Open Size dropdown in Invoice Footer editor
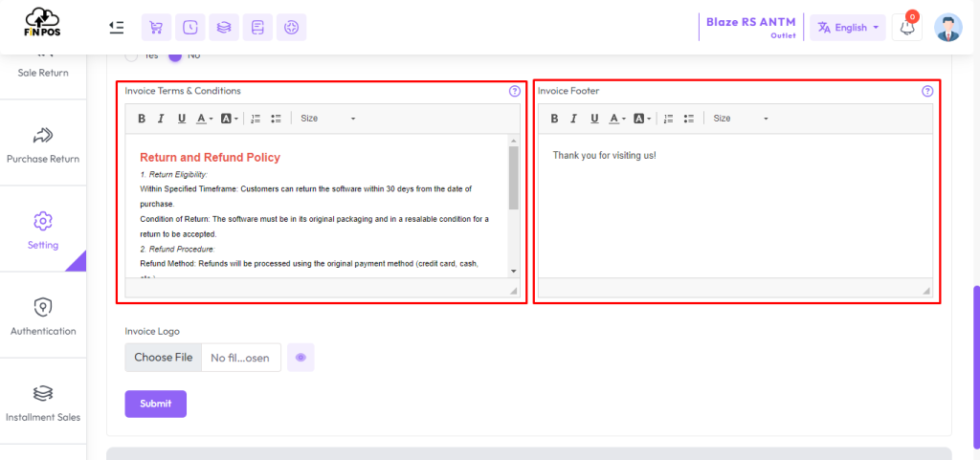The width and height of the screenshot is (980, 460). (x=741, y=119)
